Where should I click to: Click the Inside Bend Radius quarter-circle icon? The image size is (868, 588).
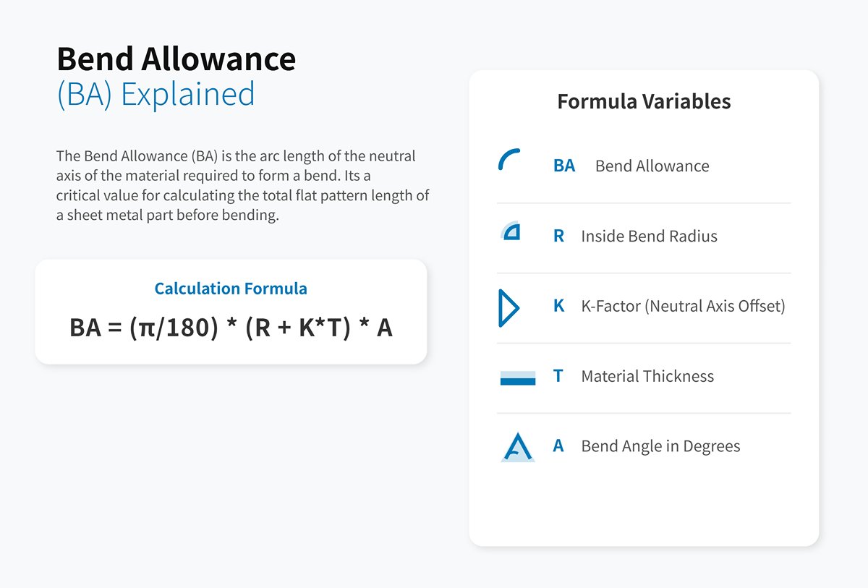coord(511,231)
